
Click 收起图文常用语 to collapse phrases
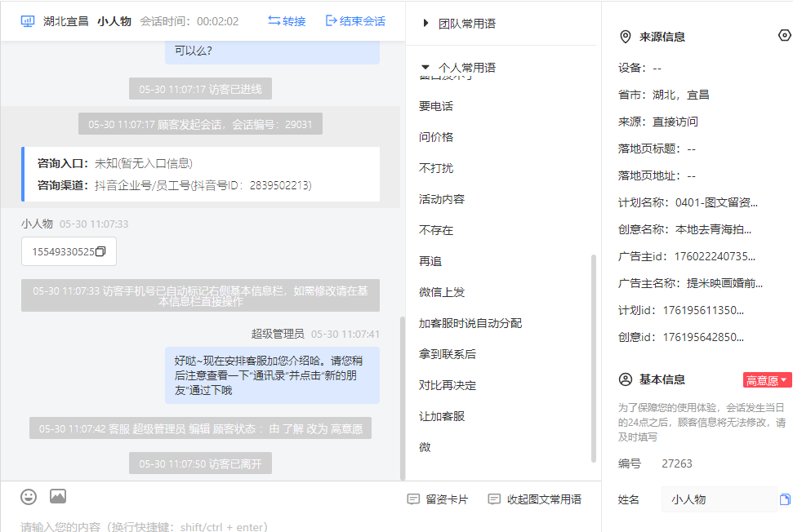[x=535, y=499]
